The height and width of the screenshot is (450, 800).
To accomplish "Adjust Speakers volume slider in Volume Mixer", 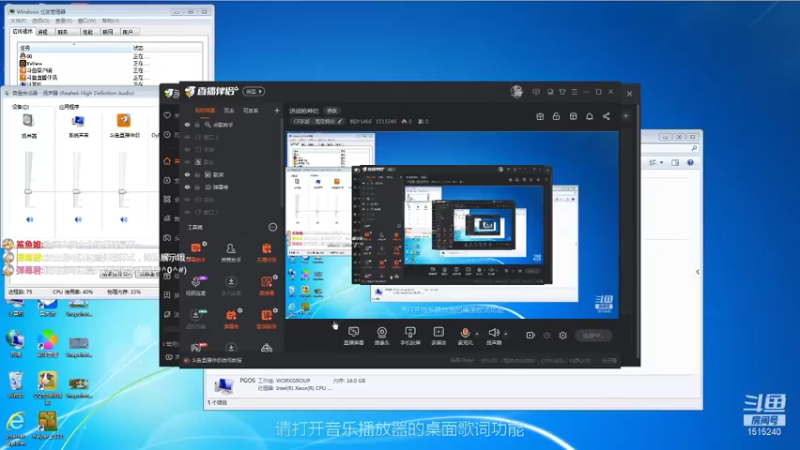I will point(28,191).
